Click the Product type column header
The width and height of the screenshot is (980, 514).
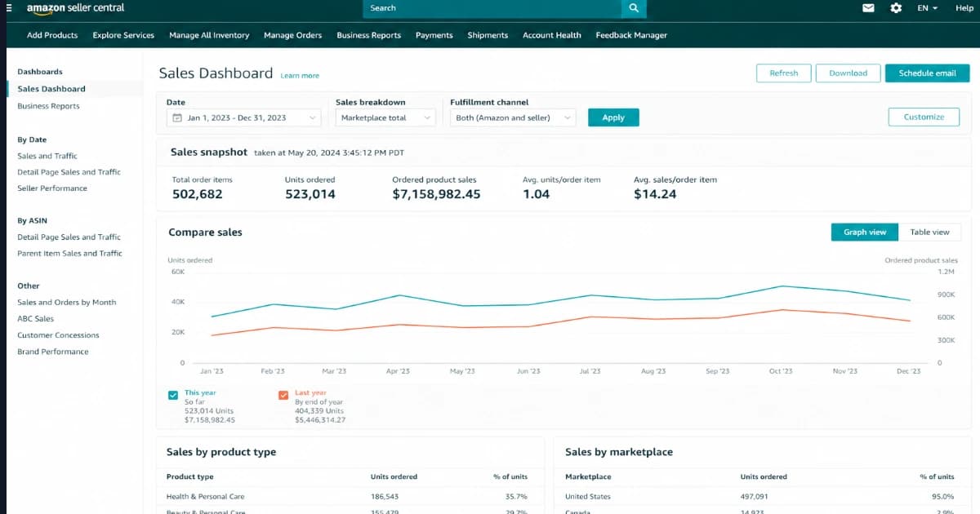pyautogui.click(x=190, y=476)
